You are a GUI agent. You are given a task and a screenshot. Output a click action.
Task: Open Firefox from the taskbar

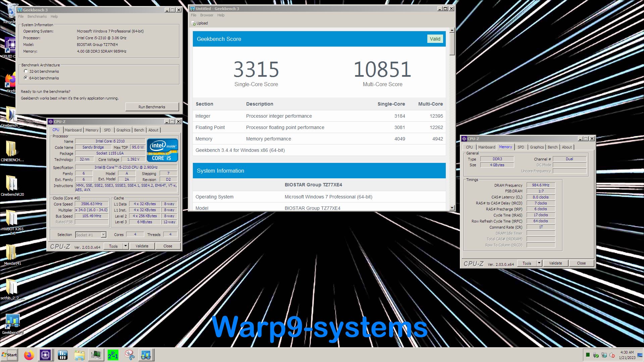[x=29, y=355]
